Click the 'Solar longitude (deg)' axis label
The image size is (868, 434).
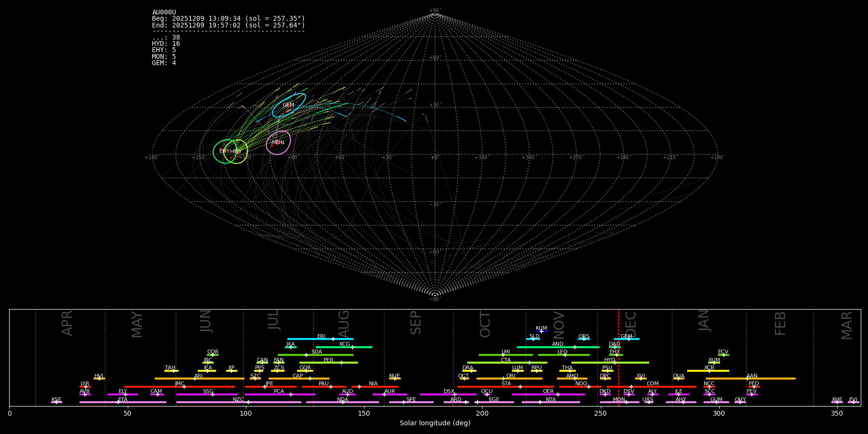[435, 423]
